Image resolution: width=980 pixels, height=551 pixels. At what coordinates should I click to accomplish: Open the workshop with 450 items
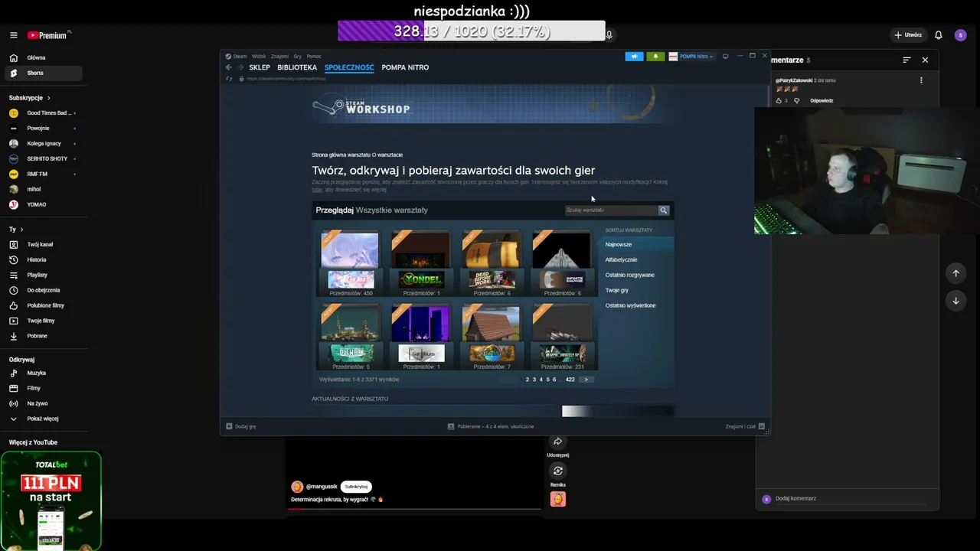pyautogui.click(x=351, y=263)
